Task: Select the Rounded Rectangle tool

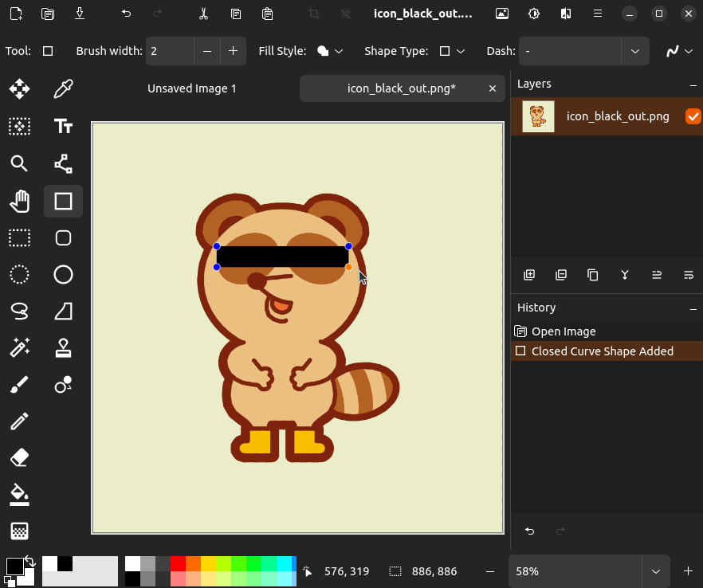Action: point(63,238)
